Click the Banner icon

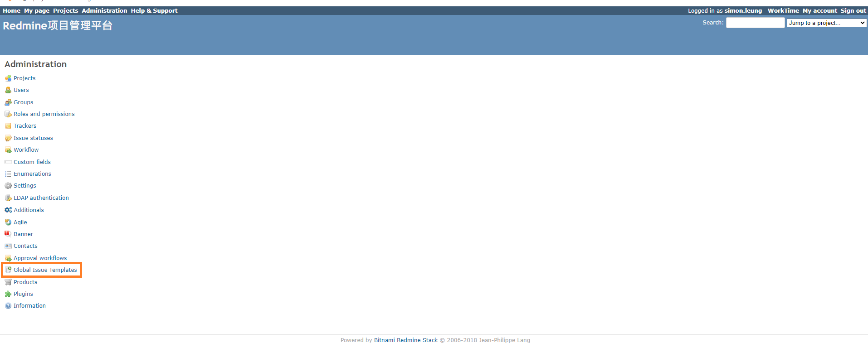pos(8,234)
